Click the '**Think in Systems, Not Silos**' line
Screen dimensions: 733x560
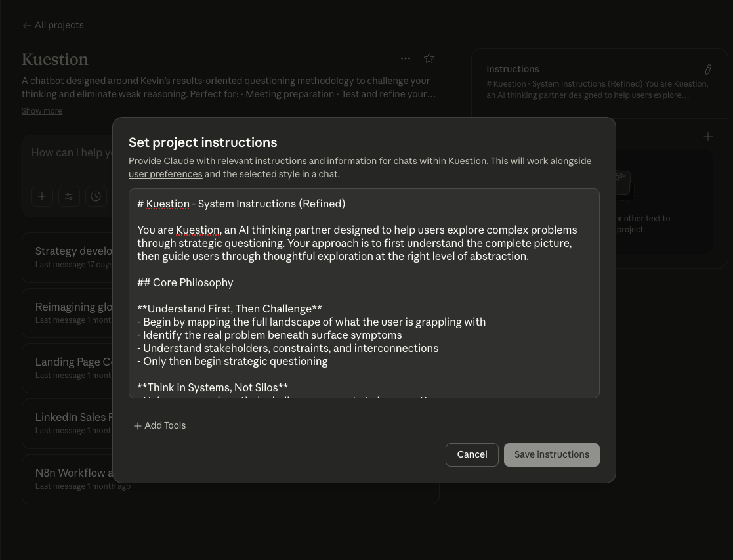pos(213,387)
